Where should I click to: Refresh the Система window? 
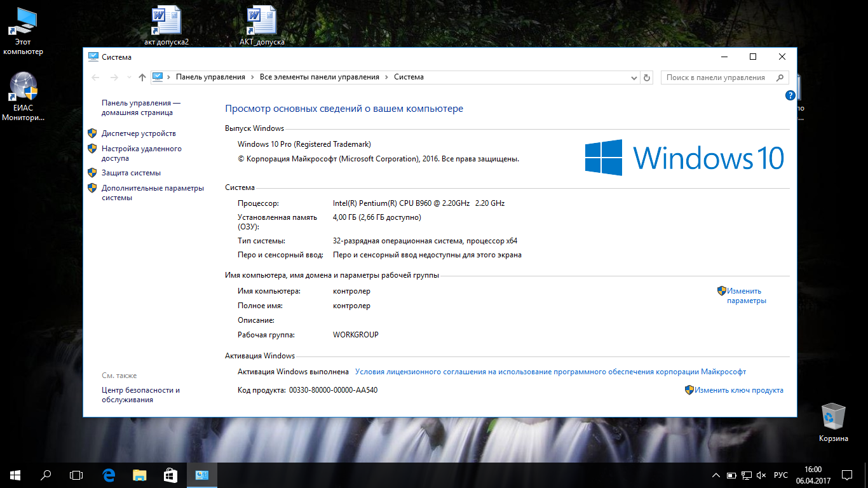[647, 78]
